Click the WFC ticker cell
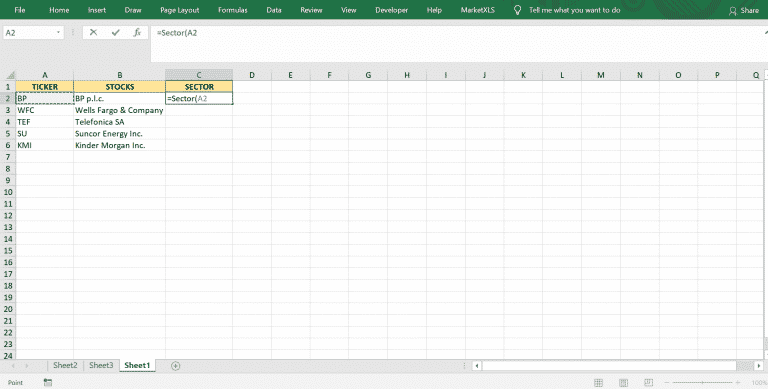The width and height of the screenshot is (768, 389). click(x=45, y=110)
